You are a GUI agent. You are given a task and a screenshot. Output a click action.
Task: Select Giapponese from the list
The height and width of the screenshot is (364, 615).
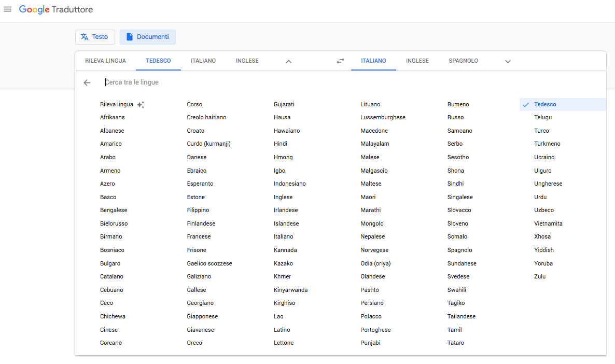tap(202, 316)
